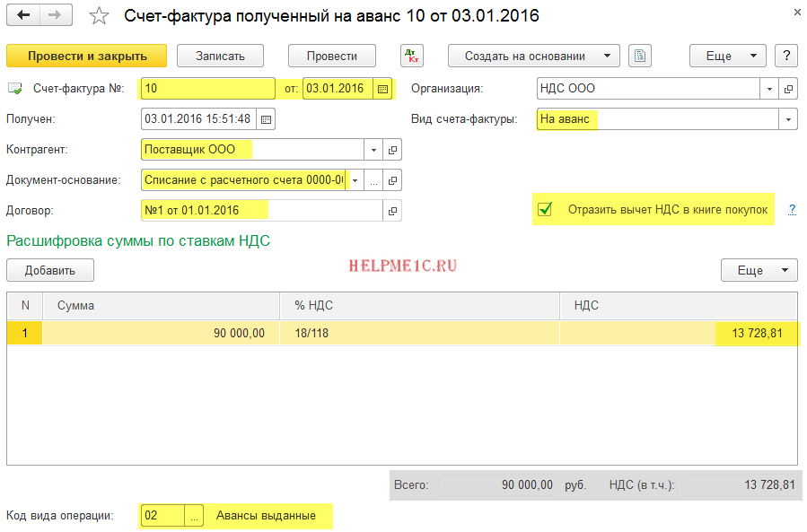This screenshot has width=807, height=532.
Task: Show Дт/Кт accounting entries
Action: (411, 56)
